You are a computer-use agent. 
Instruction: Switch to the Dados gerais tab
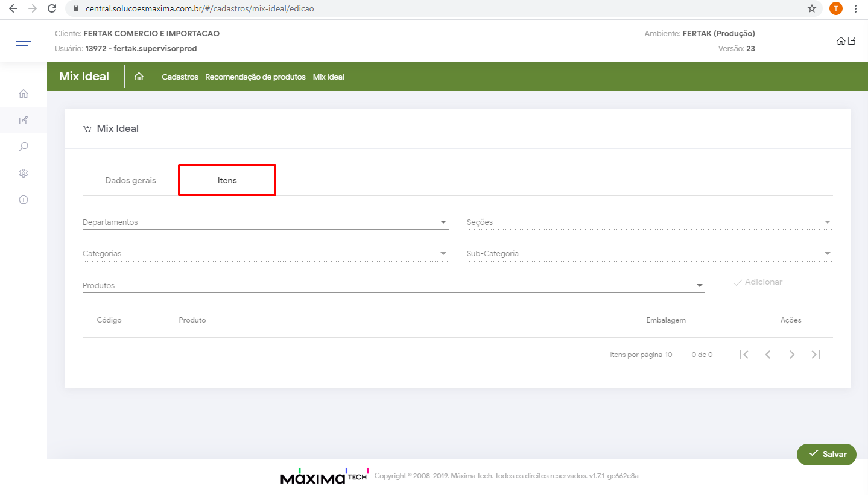tap(130, 180)
